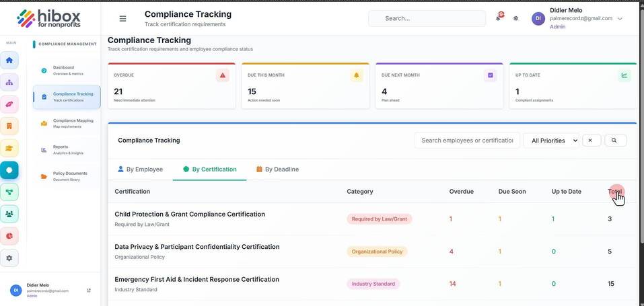Click the DI avatar in sidebar footer
644x306 pixels.
pyautogui.click(x=15, y=290)
